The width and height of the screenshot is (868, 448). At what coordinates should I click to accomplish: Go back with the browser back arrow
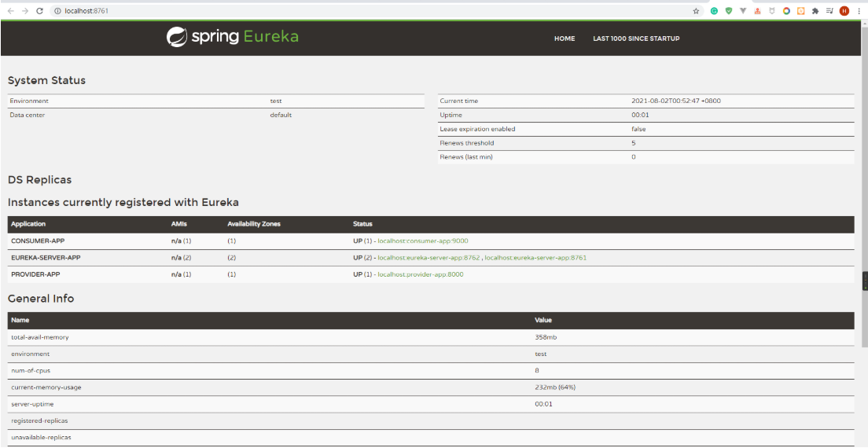click(x=10, y=11)
